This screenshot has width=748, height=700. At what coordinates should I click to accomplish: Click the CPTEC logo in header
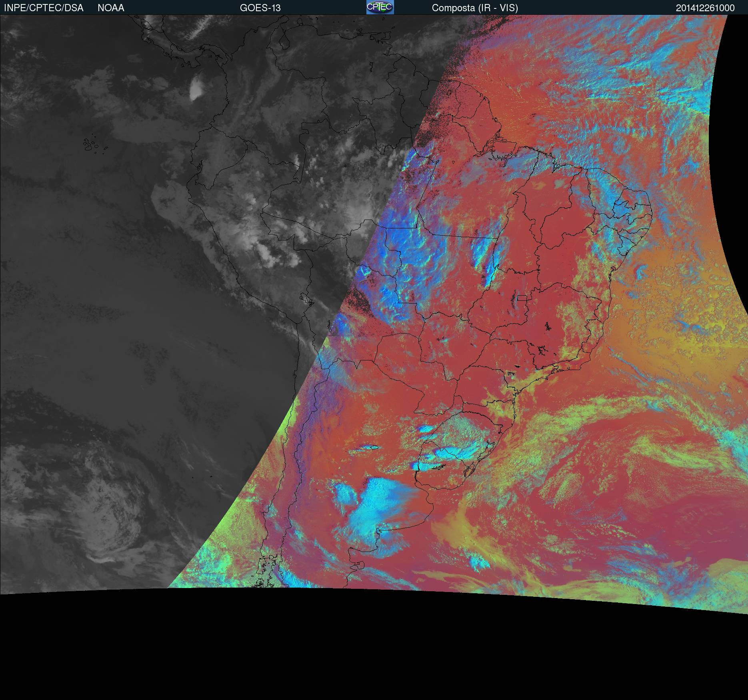380,7
